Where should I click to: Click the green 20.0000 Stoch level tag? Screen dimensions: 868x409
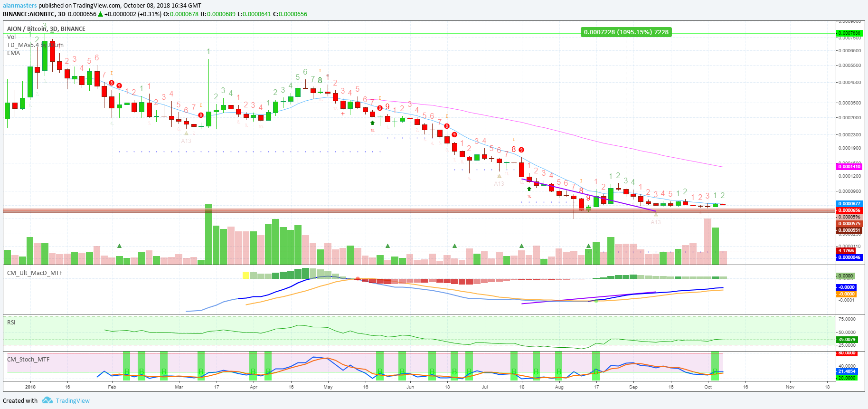click(x=846, y=378)
